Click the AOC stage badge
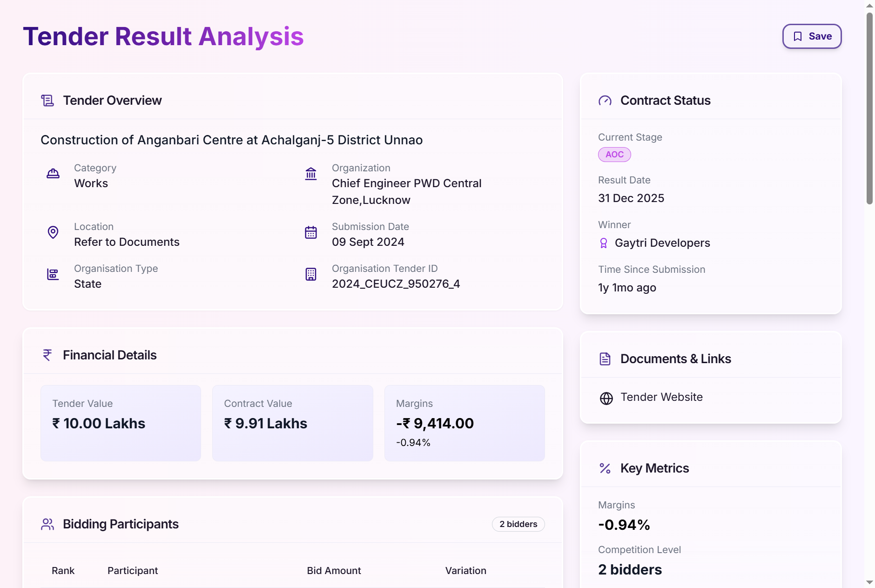The image size is (875, 588). [x=614, y=155]
